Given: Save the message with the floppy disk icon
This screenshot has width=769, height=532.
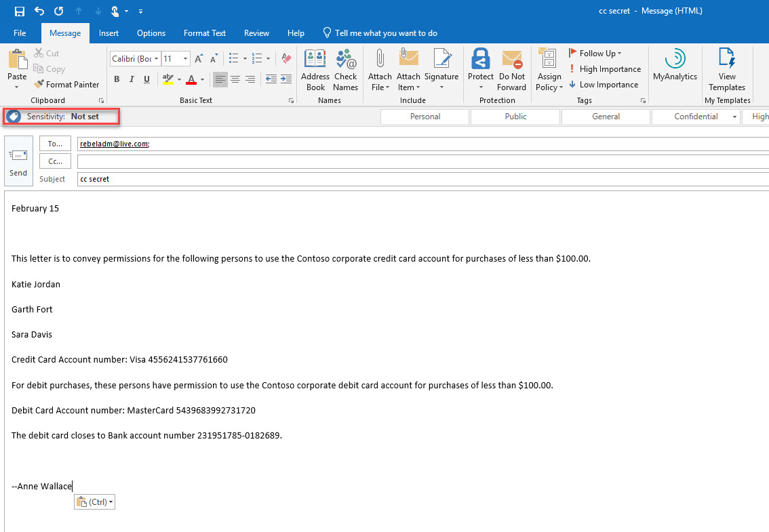Looking at the screenshot, I should pyautogui.click(x=20, y=11).
